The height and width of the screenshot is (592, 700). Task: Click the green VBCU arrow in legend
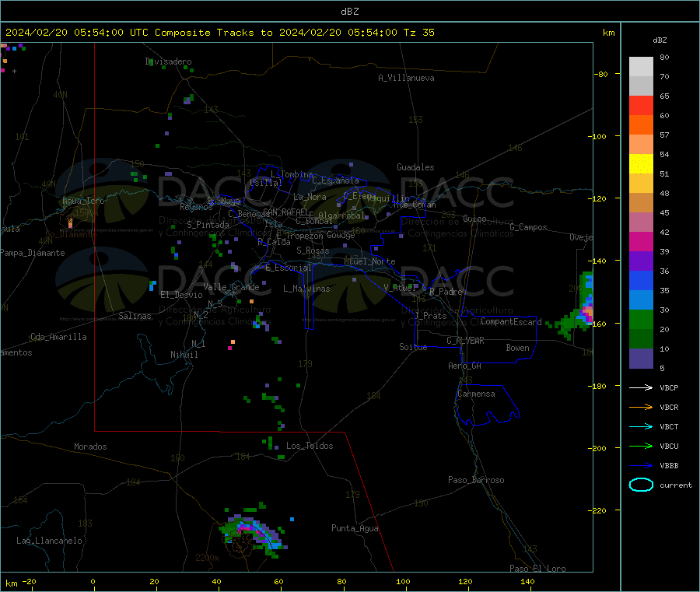tap(641, 446)
